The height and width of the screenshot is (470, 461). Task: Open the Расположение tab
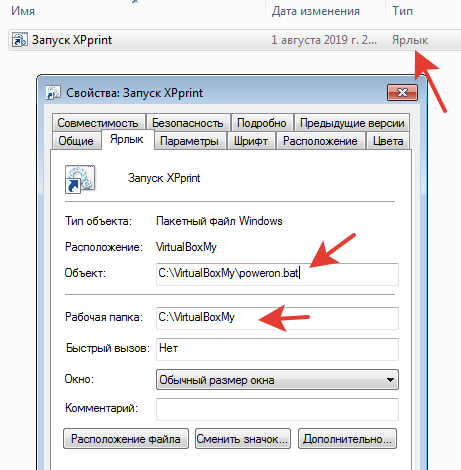[320, 141]
